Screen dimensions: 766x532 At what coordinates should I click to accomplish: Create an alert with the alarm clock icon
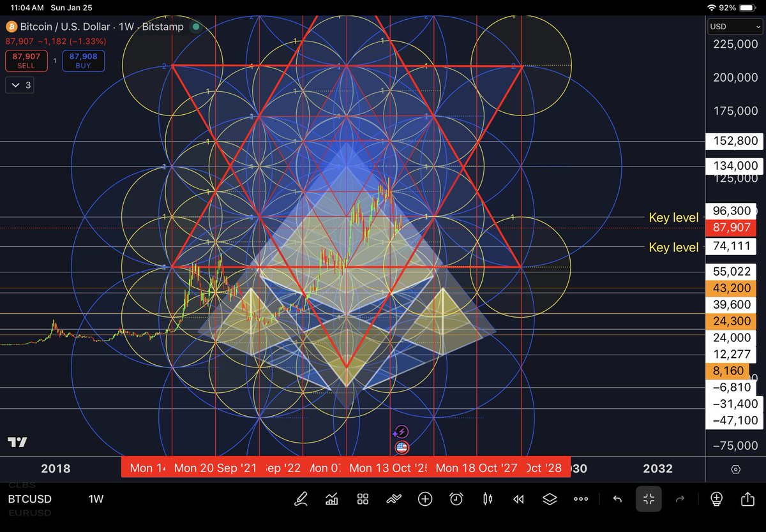456,499
